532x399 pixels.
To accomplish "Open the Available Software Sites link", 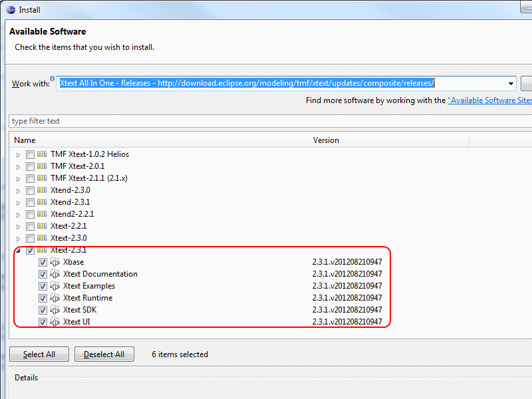I will (x=489, y=100).
